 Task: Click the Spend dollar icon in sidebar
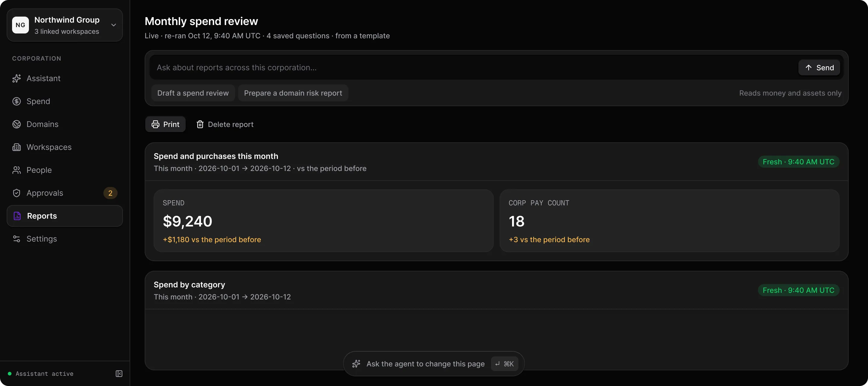17,101
